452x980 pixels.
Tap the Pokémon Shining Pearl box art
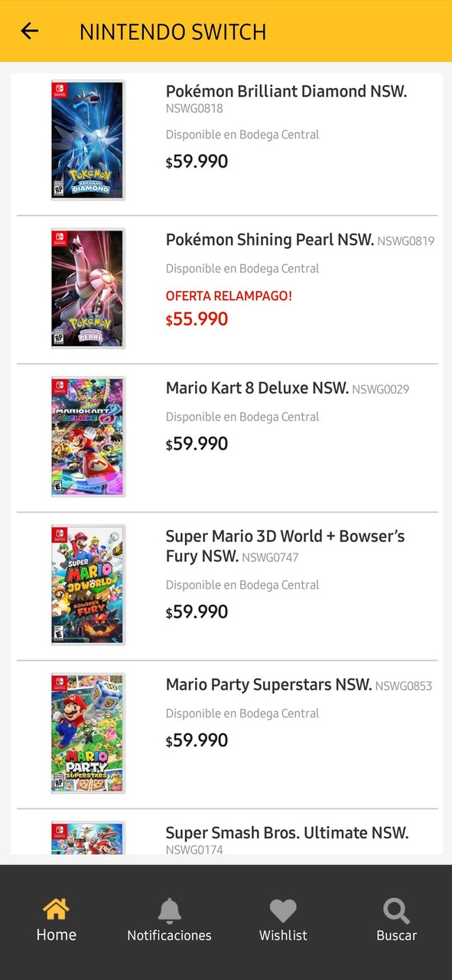click(88, 287)
